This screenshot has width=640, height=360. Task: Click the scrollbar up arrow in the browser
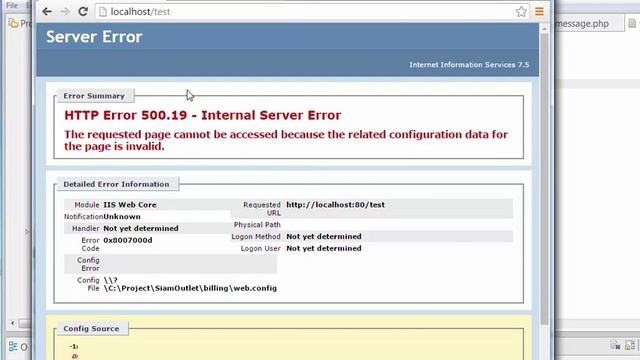tap(544, 29)
